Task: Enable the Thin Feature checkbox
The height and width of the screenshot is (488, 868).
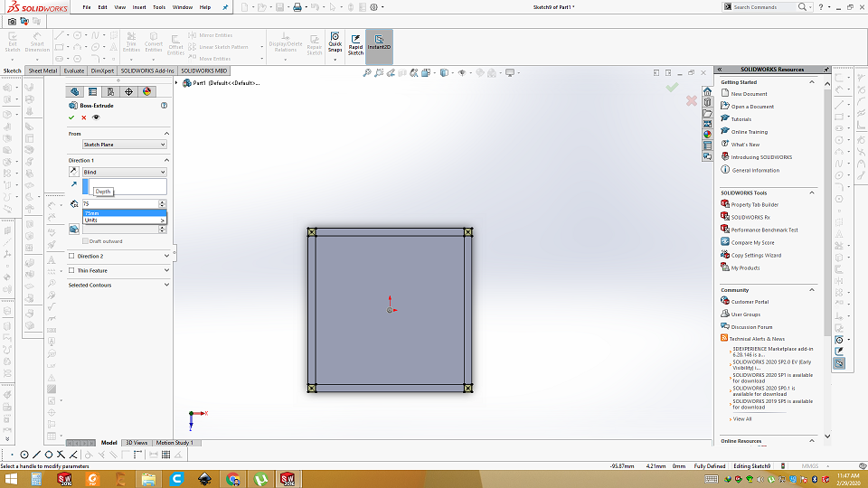Action: 71,270
